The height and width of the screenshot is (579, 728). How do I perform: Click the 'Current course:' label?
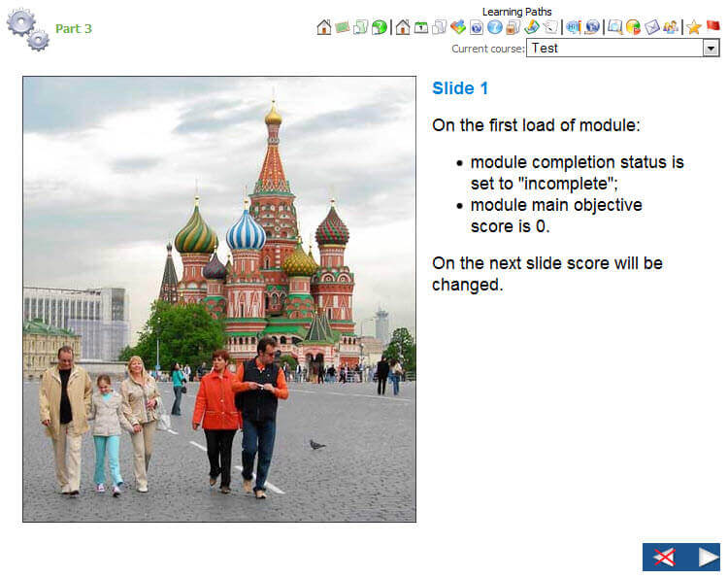click(x=487, y=49)
